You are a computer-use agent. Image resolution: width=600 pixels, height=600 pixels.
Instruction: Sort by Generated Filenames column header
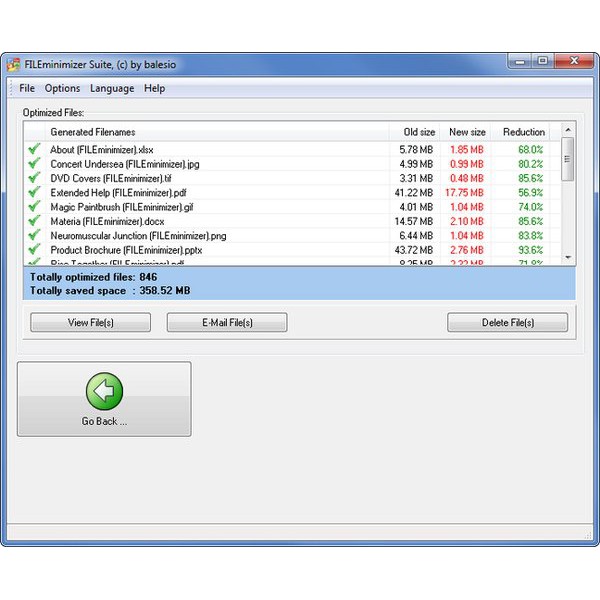point(217,132)
